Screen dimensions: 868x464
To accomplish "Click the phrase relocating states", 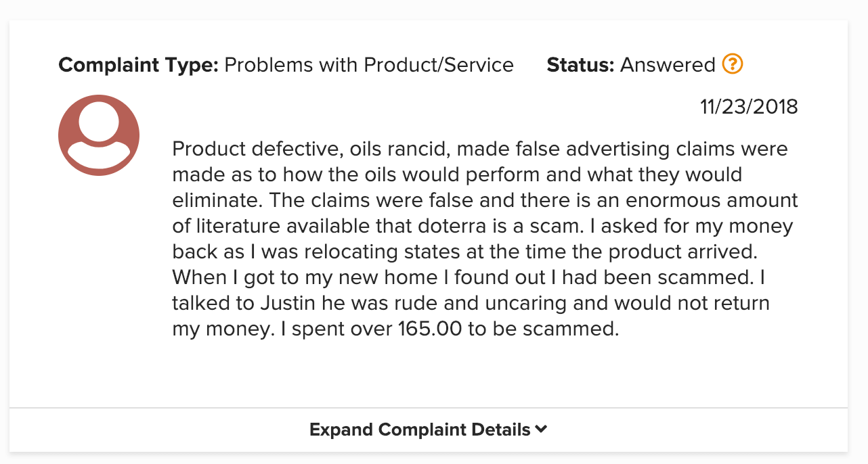I will coord(393,252).
